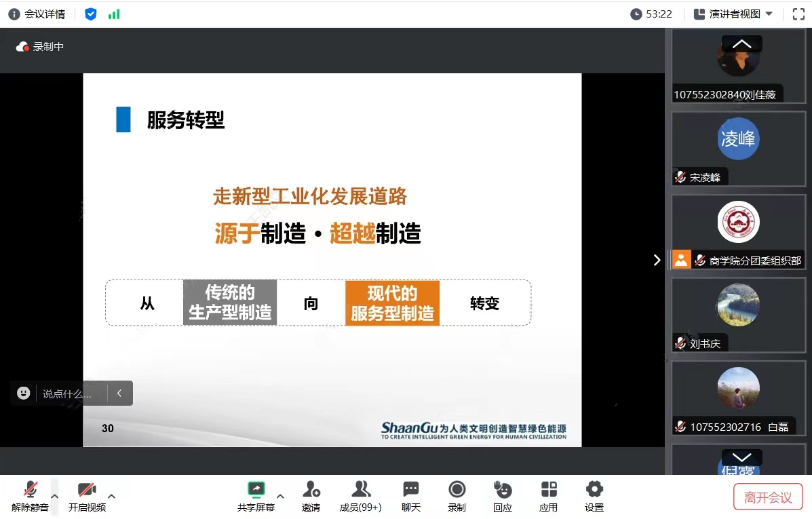The height and width of the screenshot is (519, 812).
Task: Click the blue security shield icon
Action: [91, 14]
